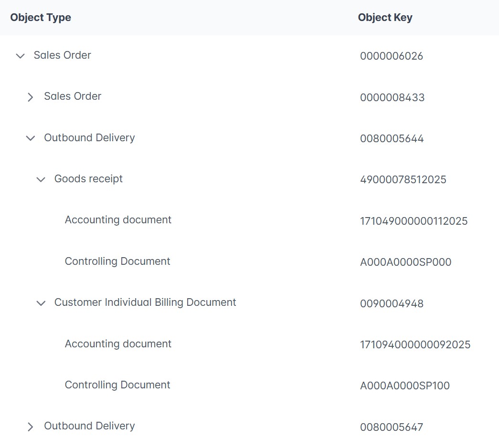Collapse the Goods receipt node
The height and width of the screenshot is (448, 499).
click(x=41, y=179)
